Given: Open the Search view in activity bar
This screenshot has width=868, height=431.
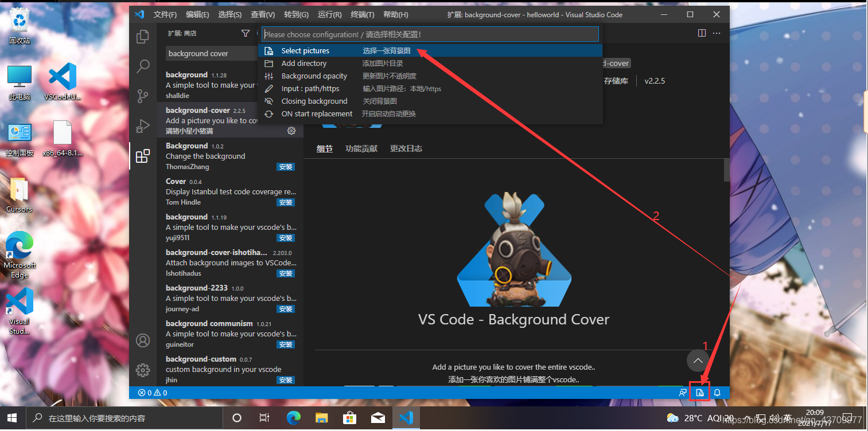Looking at the screenshot, I should [x=143, y=66].
